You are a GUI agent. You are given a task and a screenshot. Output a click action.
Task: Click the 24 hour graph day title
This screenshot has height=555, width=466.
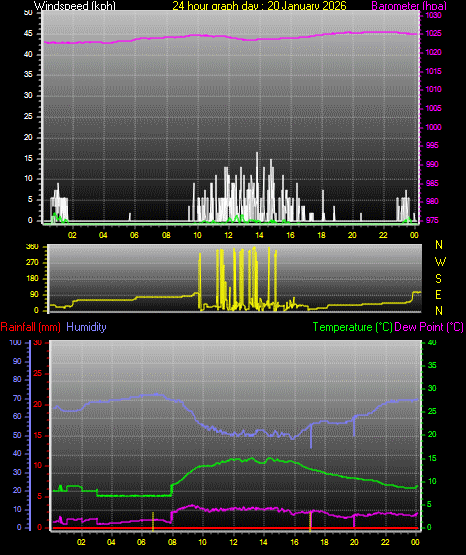coord(259,6)
